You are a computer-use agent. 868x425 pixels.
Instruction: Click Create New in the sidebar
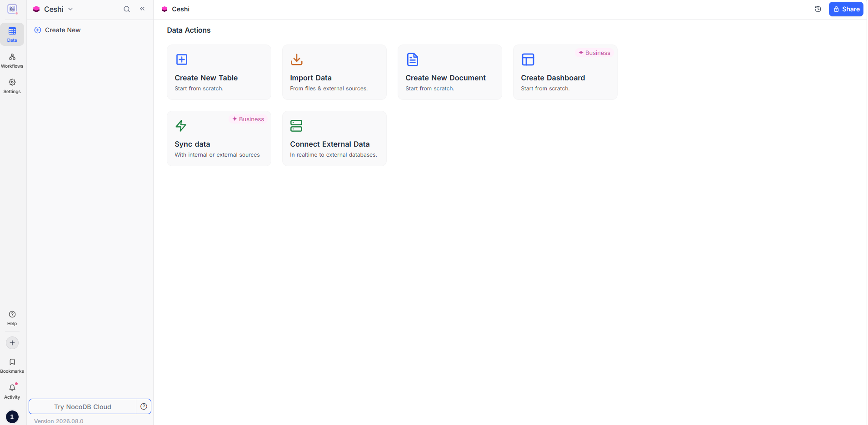click(58, 30)
